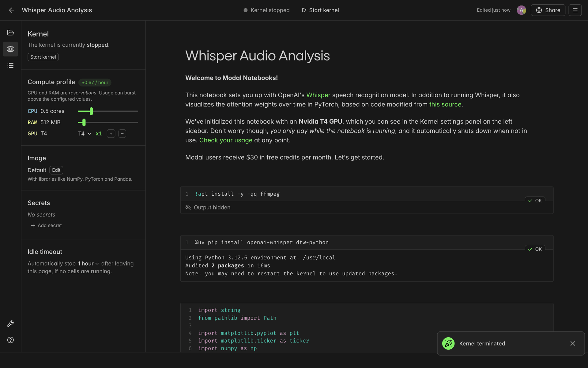Open the hamburger menu in top bar
Screen dimensions: 588x368
pos(575,10)
